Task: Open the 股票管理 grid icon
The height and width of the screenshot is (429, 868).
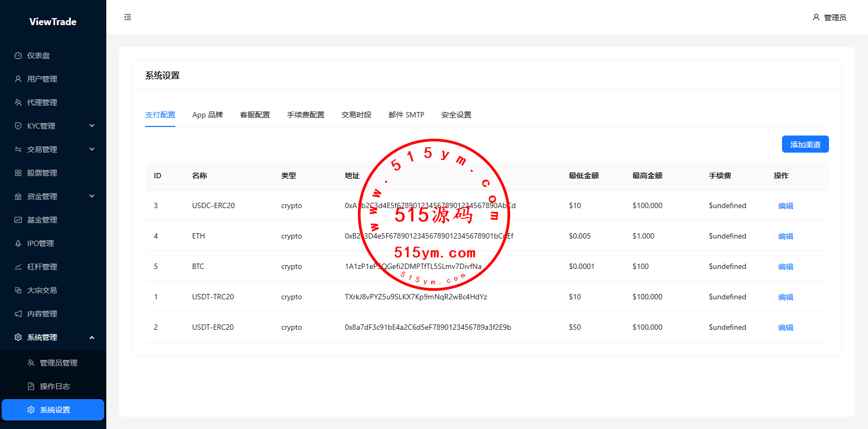Action: [18, 173]
